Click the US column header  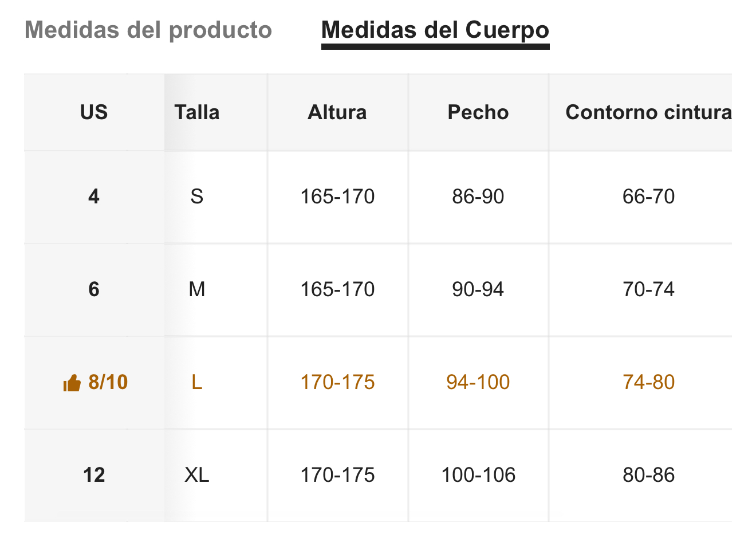pyautogui.click(x=94, y=112)
